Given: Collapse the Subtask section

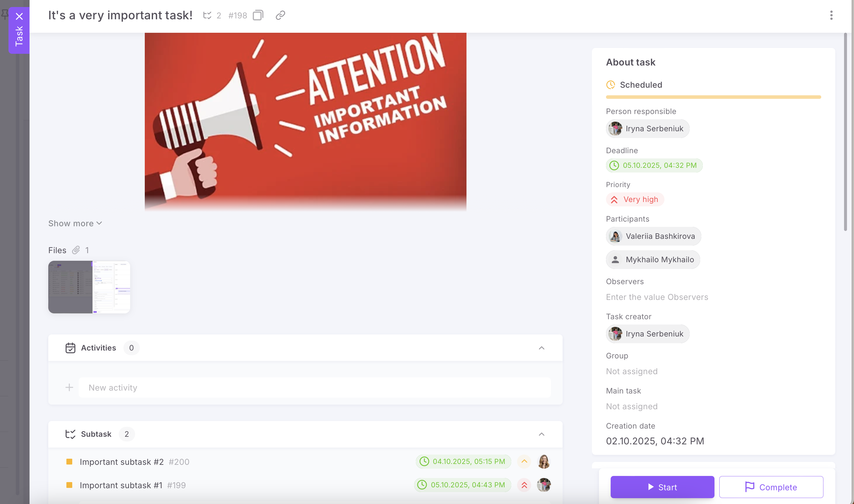Looking at the screenshot, I should point(541,434).
